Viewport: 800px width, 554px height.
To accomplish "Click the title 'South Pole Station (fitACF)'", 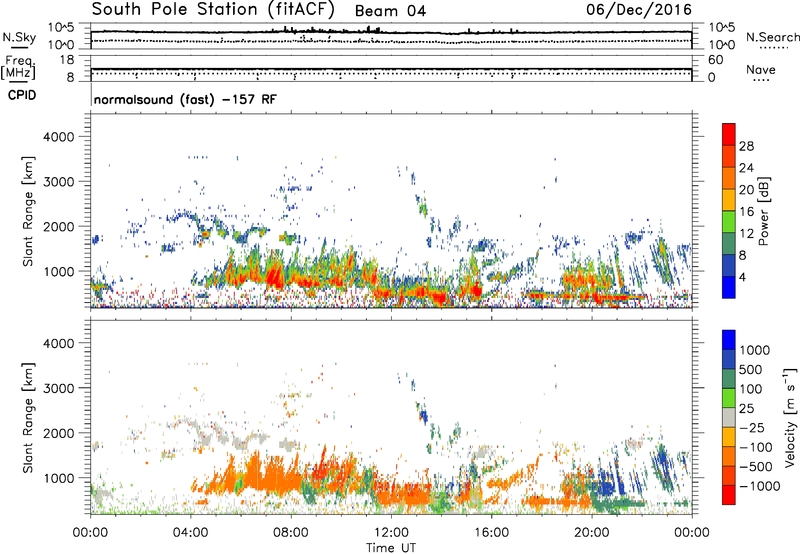I will point(213,10).
